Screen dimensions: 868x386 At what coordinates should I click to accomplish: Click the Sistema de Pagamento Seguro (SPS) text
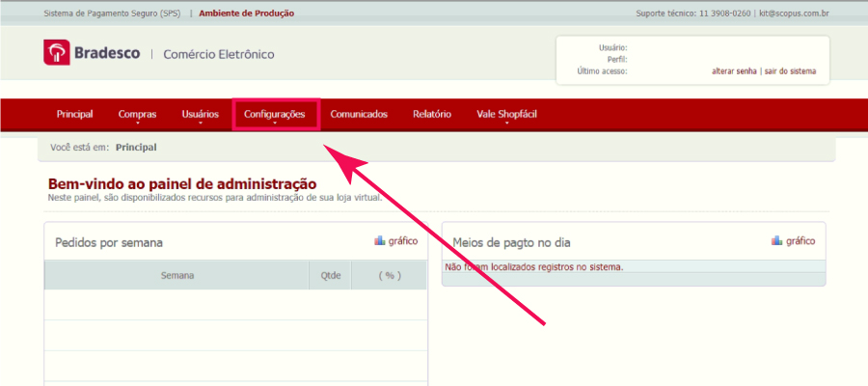pos(113,14)
